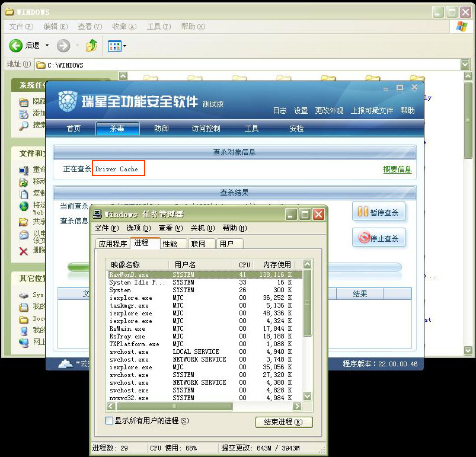Click the 结果 column header in Rising
476x457 pixels.
(360, 293)
